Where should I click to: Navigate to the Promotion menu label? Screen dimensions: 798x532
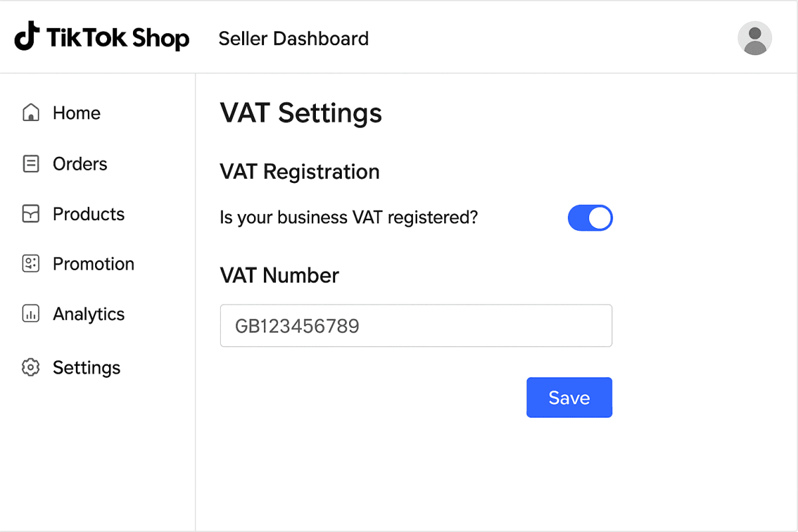93,264
